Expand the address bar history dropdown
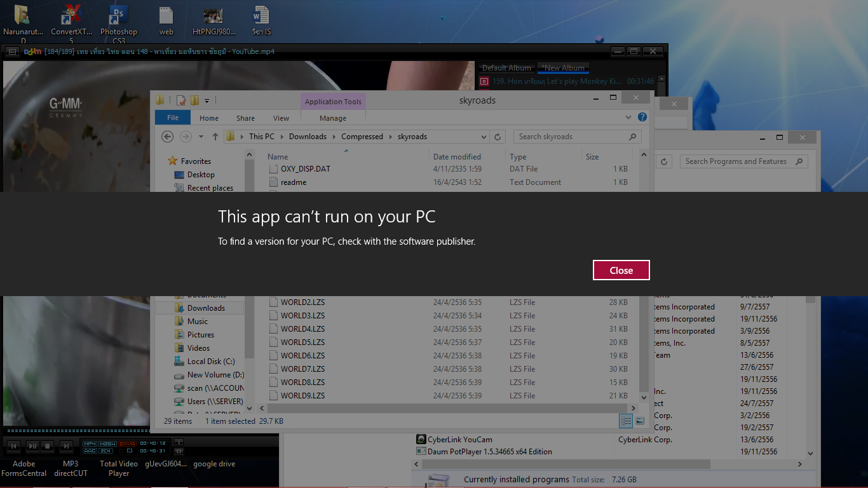This screenshot has width=868, height=488. pos(484,137)
